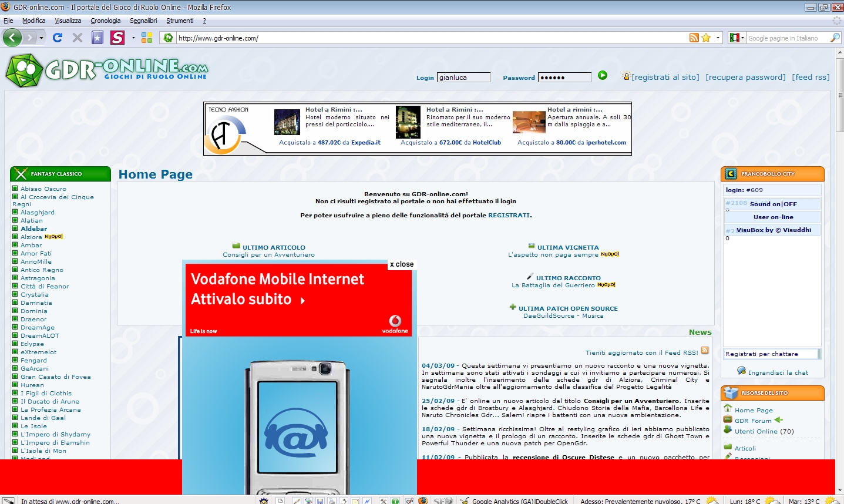Open L'aspetto non paga sempre vignetta
This screenshot has height=504, width=844.
(x=553, y=254)
